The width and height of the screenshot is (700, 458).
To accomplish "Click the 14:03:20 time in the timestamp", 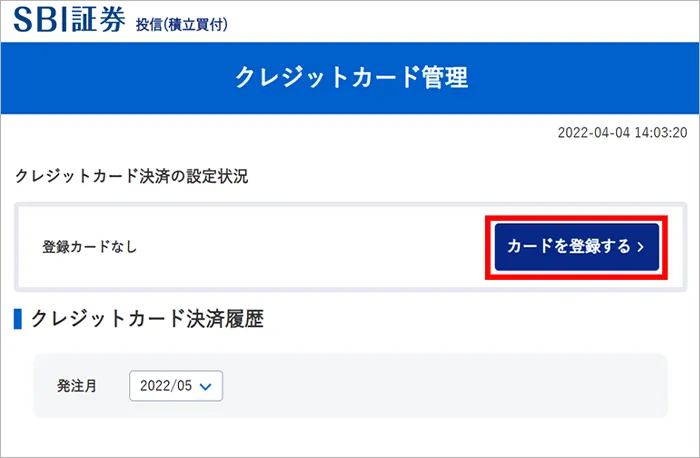I will pyautogui.click(x=656, y=132).
